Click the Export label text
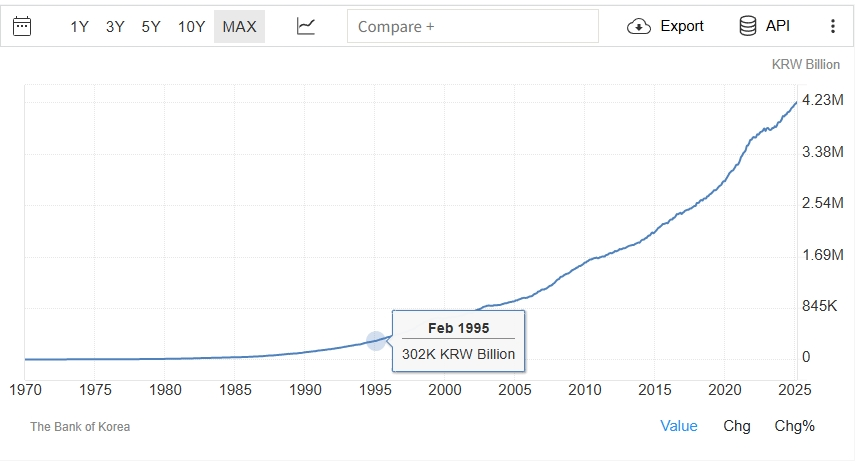Image resolution: width=858 pixels, height=466 pixels. pyautogui.click(x=682, y=27)
